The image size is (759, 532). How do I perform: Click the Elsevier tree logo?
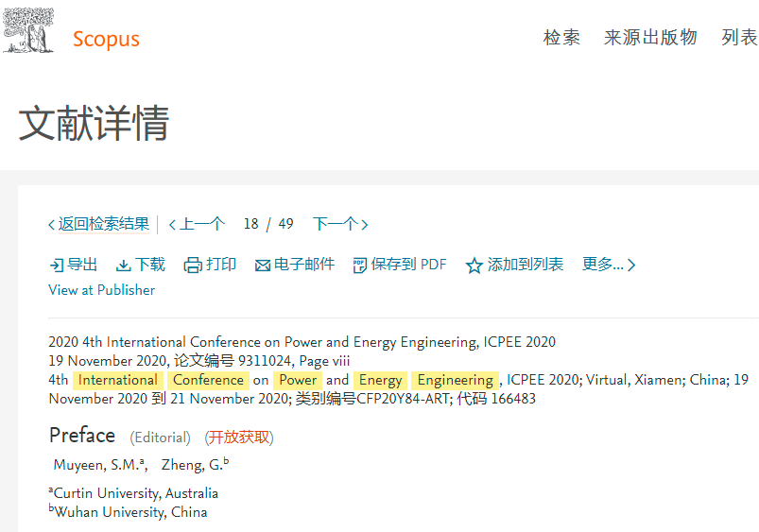pyautogui.click(x=28, y=30)
